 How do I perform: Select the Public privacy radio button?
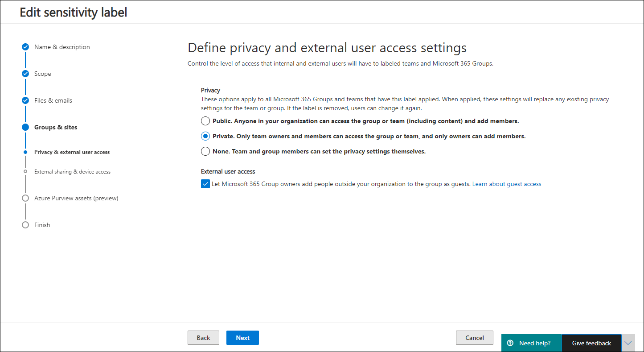coord(205,121)
